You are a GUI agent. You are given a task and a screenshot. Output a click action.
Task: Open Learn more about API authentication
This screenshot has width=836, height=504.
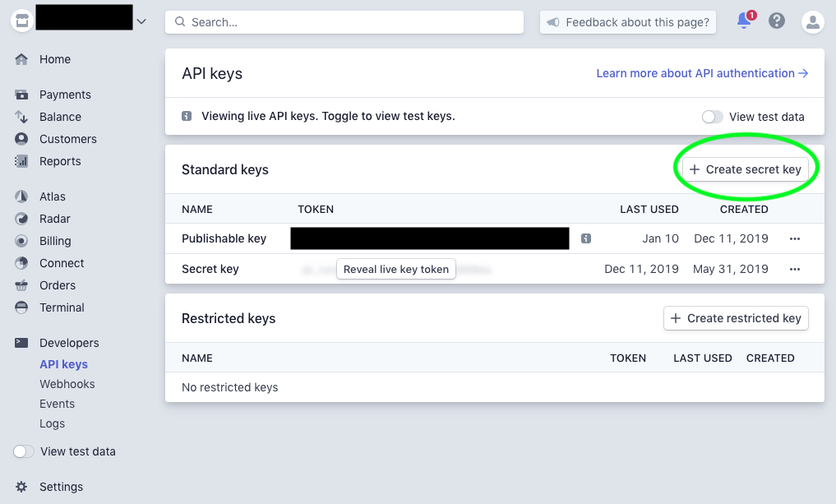tap(700, 73)
